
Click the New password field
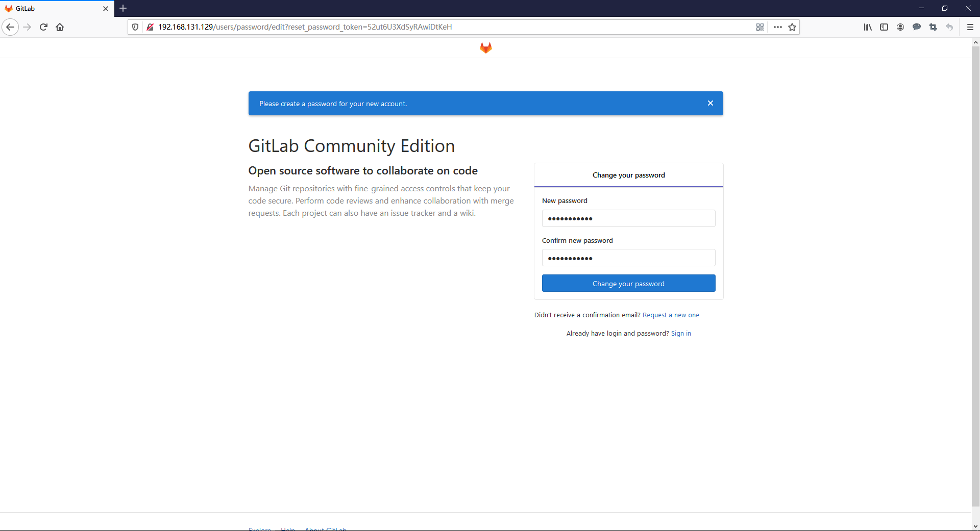[x=629, y=218]
